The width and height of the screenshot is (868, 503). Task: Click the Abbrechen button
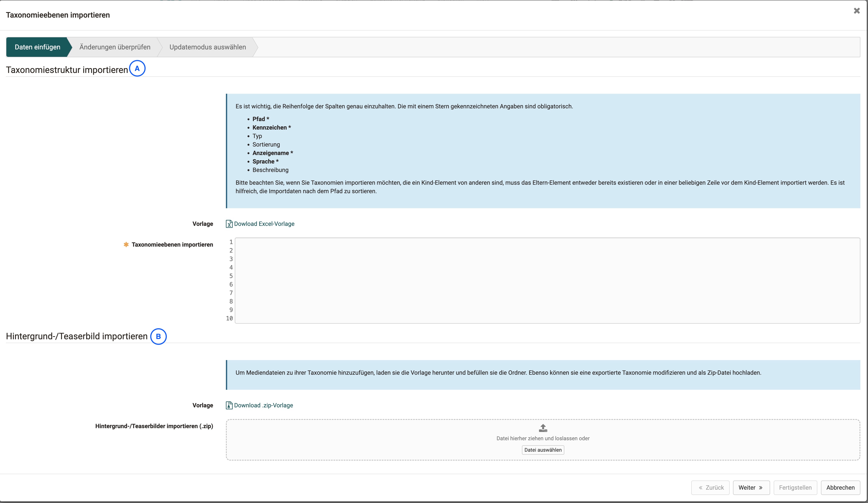coord(840,488)
